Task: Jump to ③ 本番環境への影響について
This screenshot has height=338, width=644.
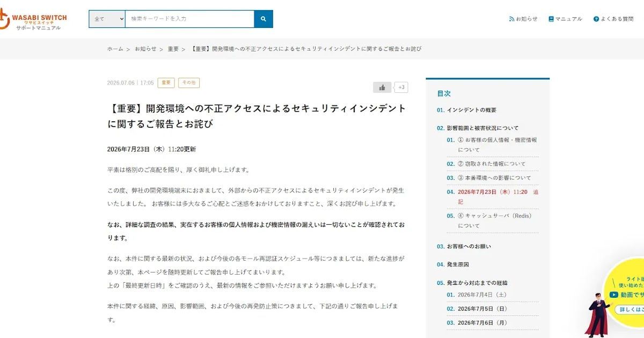Action: (489, 178)
